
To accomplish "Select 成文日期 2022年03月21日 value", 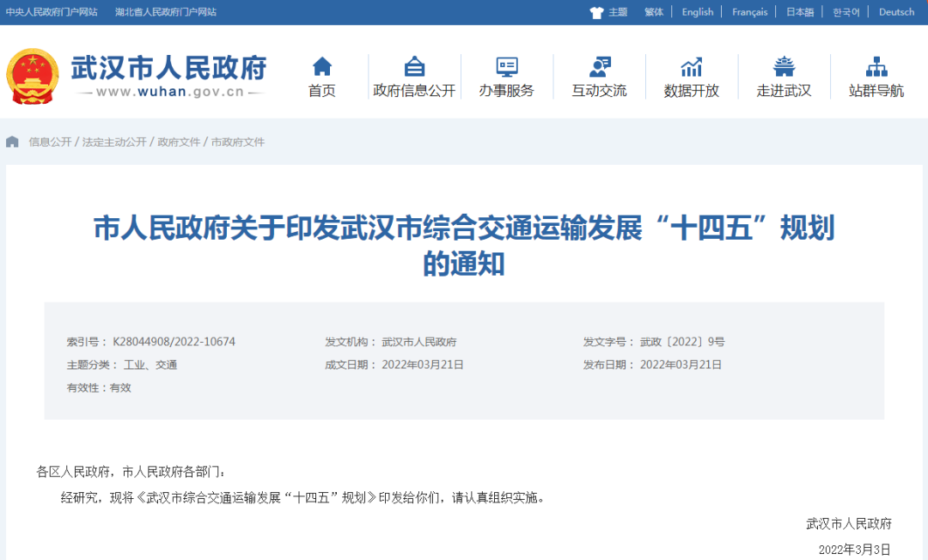I will click(x=423, y=365).
